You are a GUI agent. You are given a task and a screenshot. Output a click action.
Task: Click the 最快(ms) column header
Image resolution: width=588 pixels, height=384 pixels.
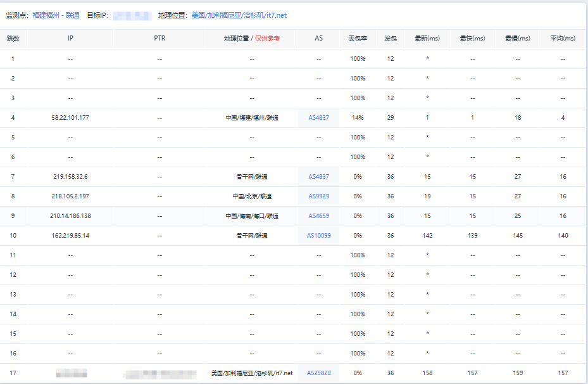(472, 39)
